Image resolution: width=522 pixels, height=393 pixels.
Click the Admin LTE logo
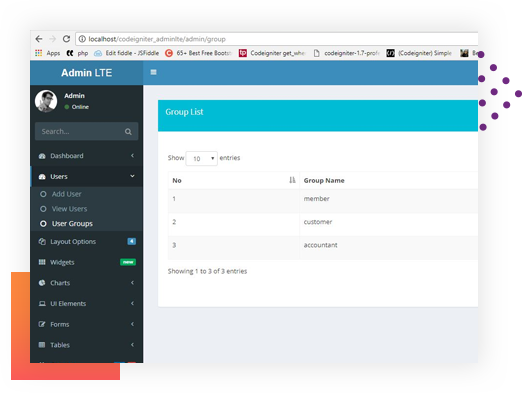pos(87,73)
